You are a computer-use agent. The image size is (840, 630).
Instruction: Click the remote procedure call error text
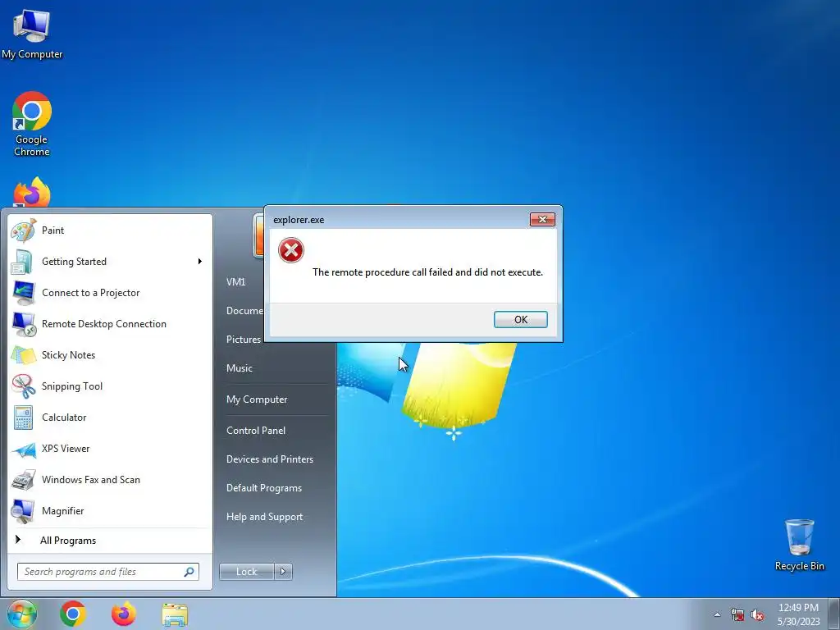(x=427, y=272)
